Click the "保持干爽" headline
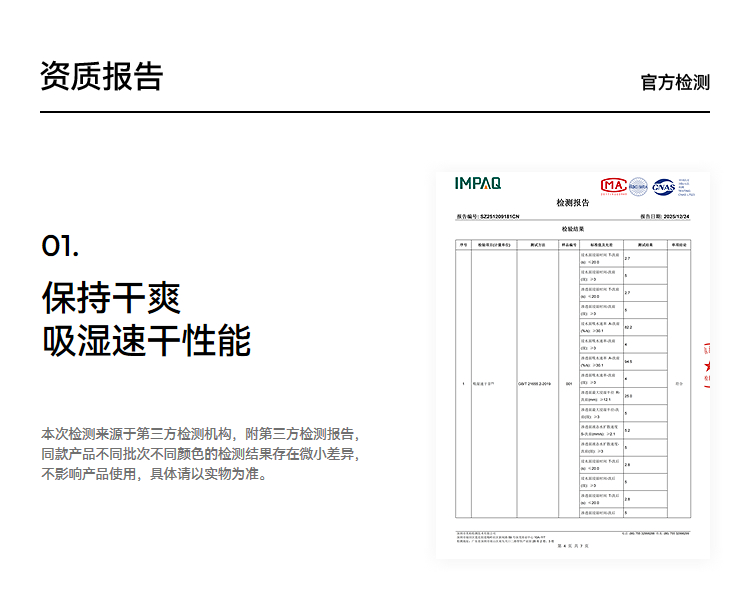 (x=111, y=297)
